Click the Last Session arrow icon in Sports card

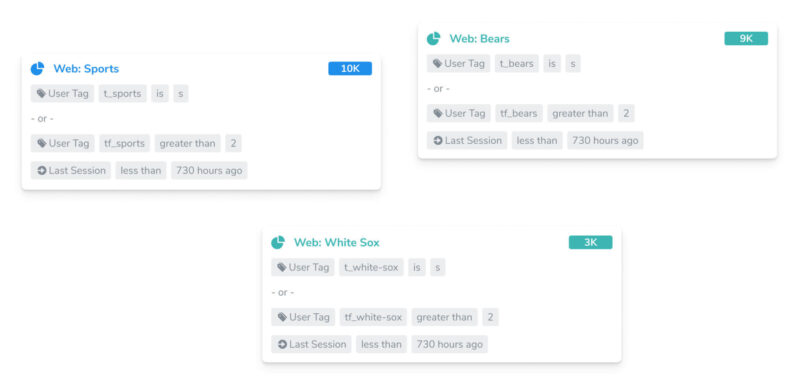tap(42, 170)
